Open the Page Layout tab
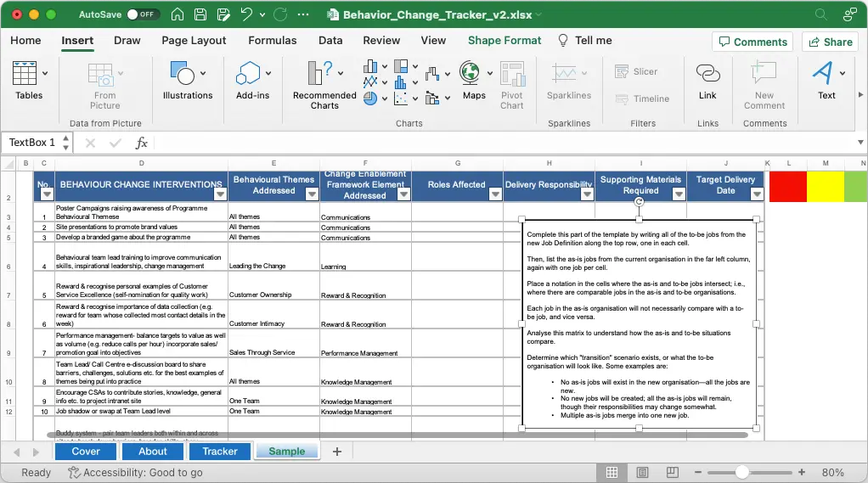The image size is (868, 483). 194,41
